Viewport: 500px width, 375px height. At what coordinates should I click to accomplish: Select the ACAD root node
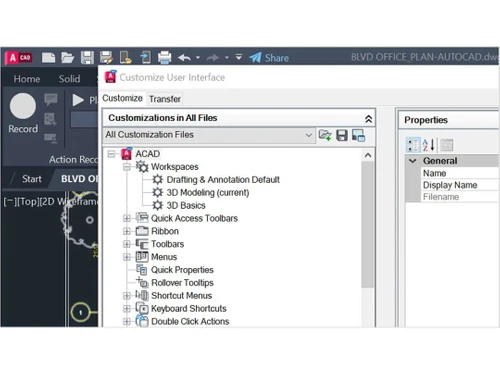pyautogui.click(x=147, y=154)
